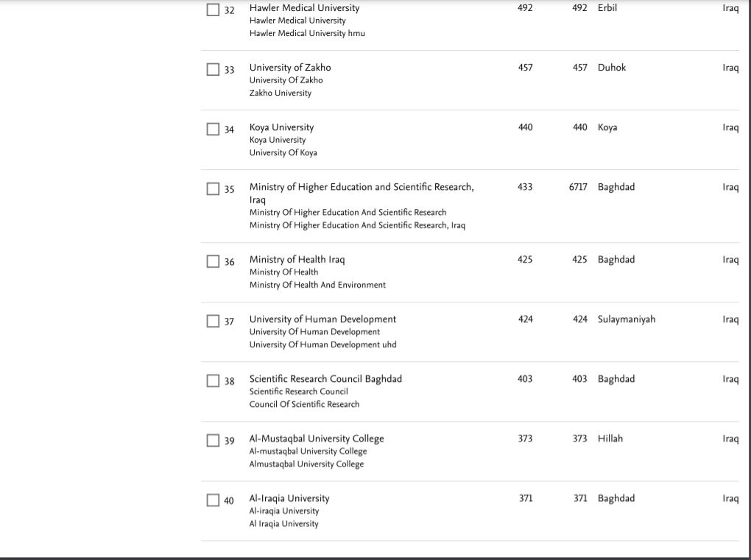Check the box for Hawler Medical University

coord(213,10)
